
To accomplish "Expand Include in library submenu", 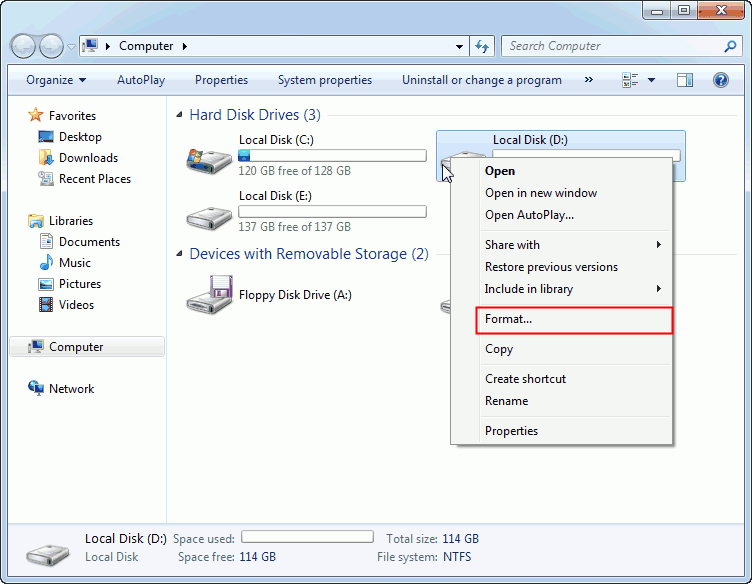I will point(561,289).
